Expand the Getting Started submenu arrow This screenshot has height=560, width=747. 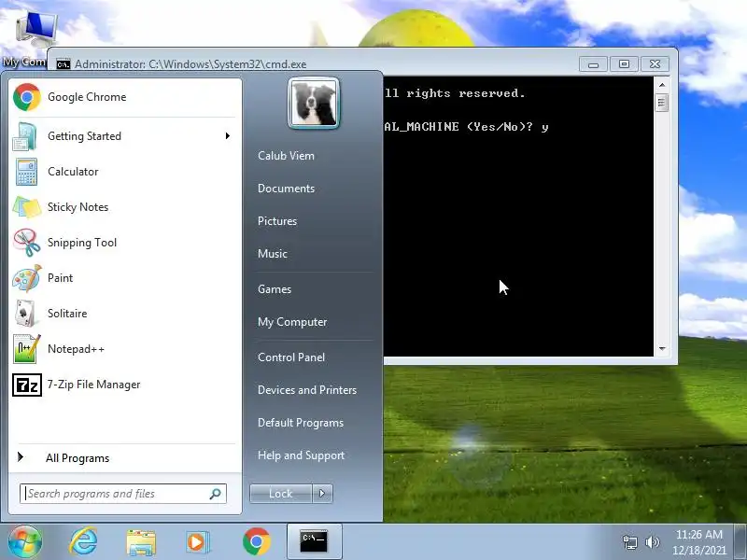click(228, 136)
